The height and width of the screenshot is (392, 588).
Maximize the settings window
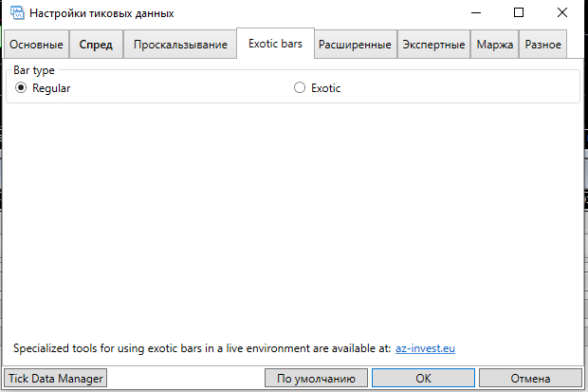(x=519, y=12)
